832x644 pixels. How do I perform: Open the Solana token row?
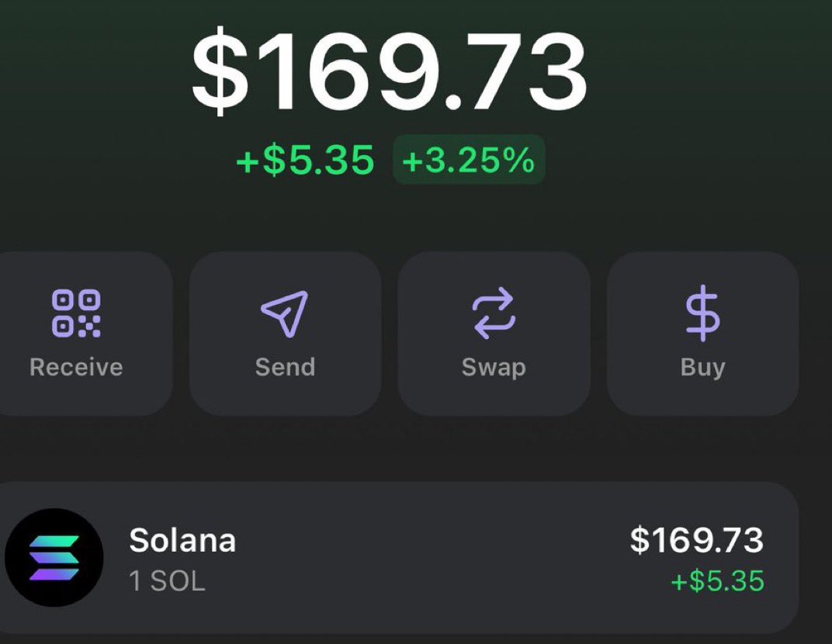coord(398,558)
